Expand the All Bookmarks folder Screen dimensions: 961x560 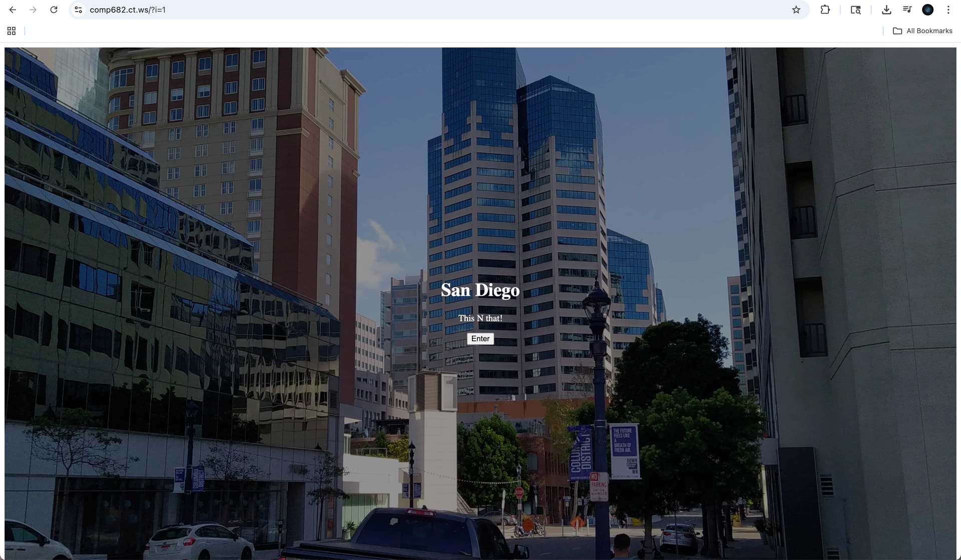[922, 31]
